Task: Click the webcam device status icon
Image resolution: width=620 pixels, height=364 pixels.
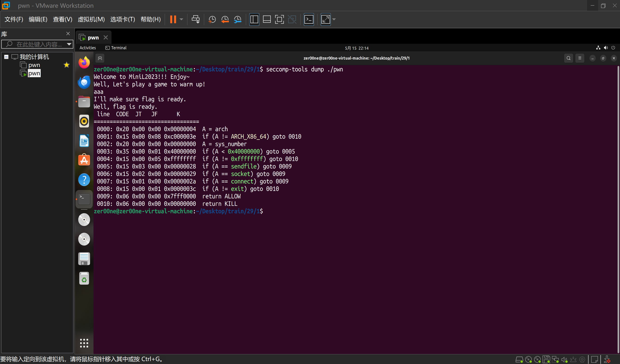Action: pos(582,360)
